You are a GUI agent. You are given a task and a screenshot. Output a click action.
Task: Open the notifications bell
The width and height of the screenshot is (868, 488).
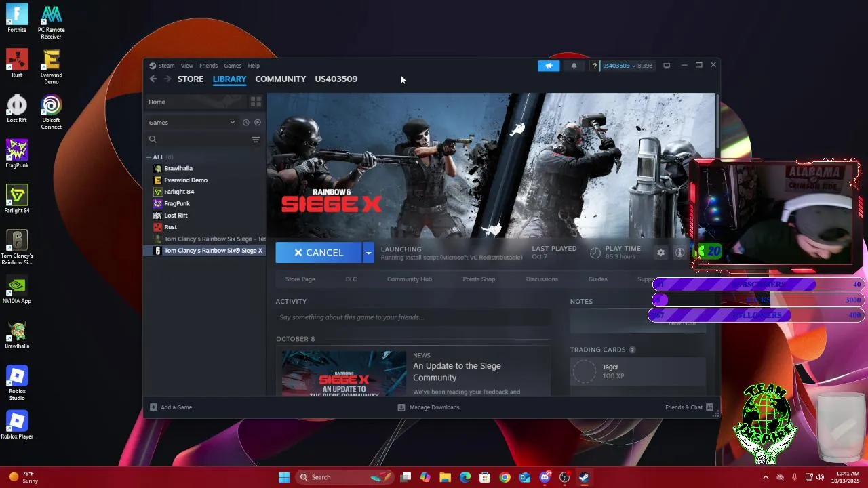[x=574, y=66]
